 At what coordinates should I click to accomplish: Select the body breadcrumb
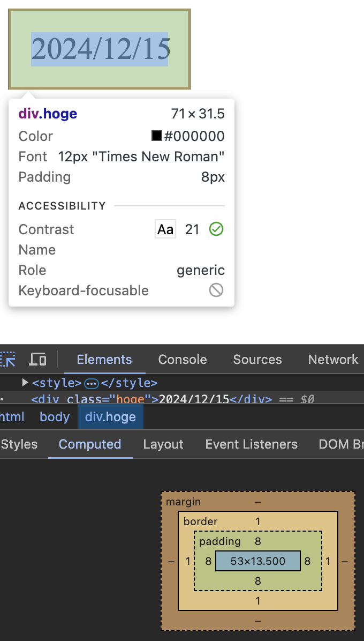point(55,417)
